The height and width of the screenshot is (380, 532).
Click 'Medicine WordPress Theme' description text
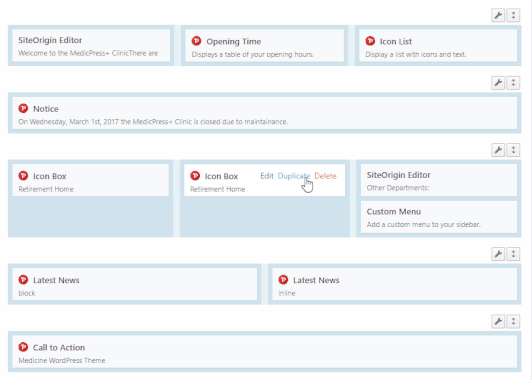click(62, 360)
